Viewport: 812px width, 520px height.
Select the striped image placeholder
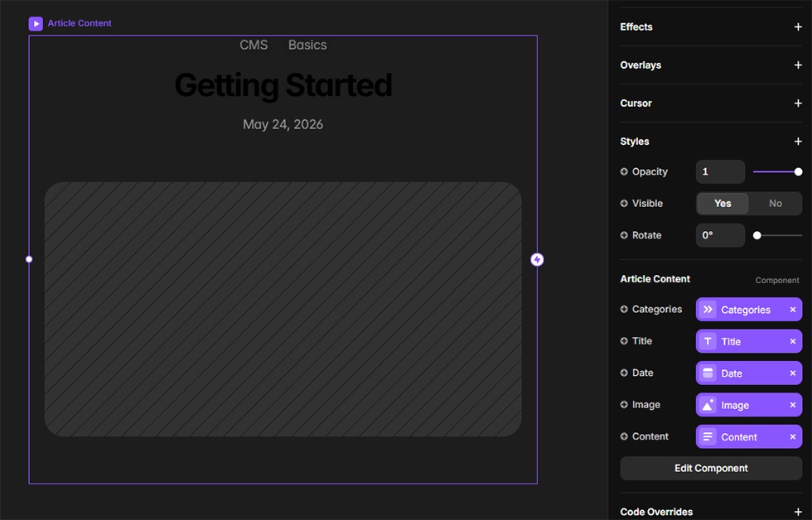pos(283,310)
